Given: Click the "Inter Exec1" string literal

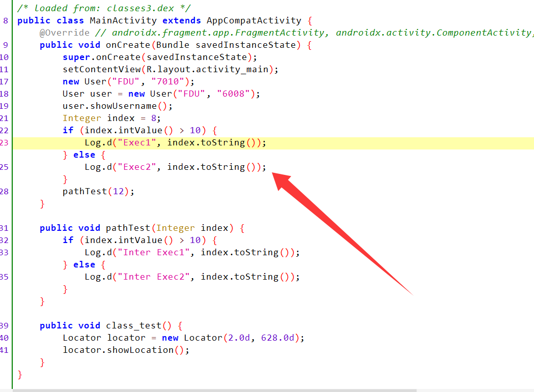Looking at the screenshot, I should coord(155,252).
